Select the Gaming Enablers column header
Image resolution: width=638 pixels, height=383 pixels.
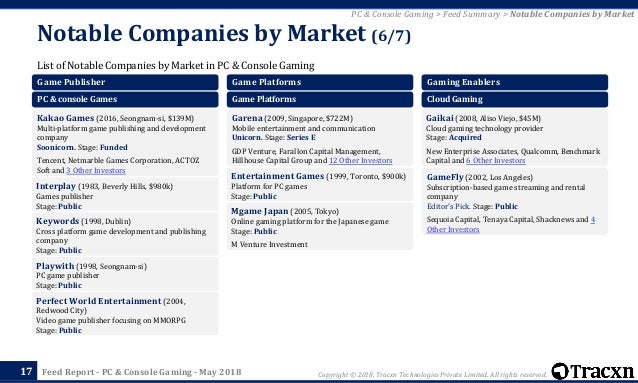pyautogui.click(x=515, y=82)
